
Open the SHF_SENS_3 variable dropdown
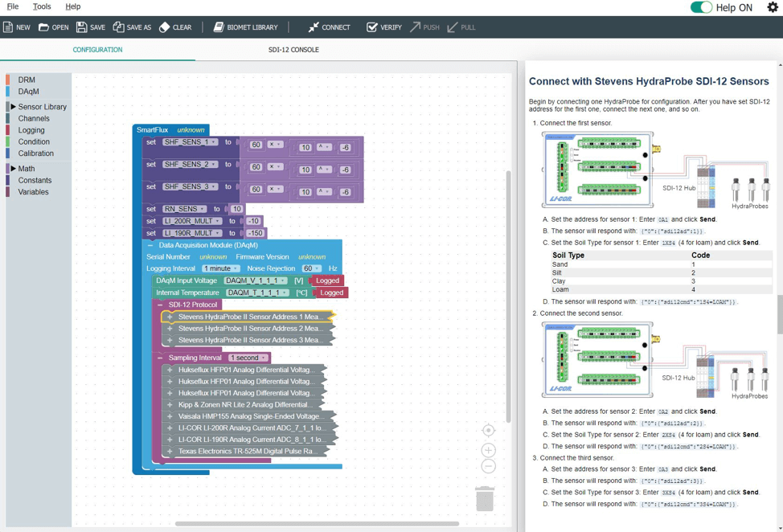coord(191,186)
